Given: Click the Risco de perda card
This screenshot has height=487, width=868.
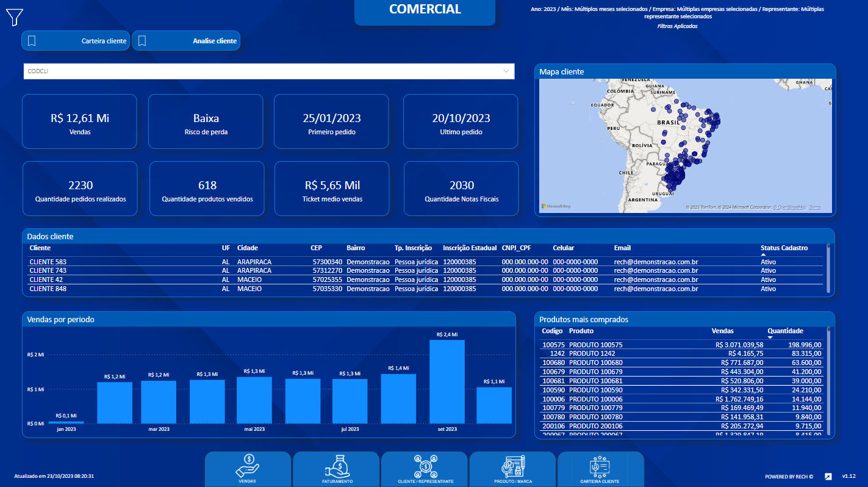Looking at the screenshot, I should click(x=206, y=121).
